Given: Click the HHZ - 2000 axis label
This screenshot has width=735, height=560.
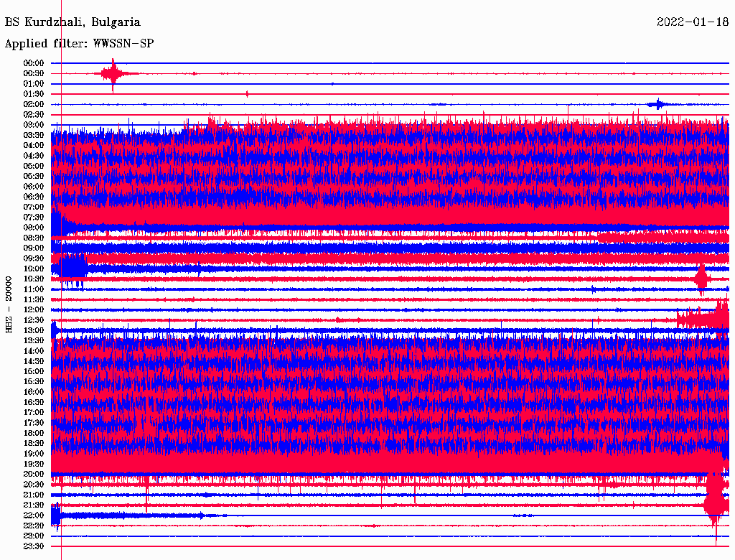Looking at the screenshot, I should (9, 304).
